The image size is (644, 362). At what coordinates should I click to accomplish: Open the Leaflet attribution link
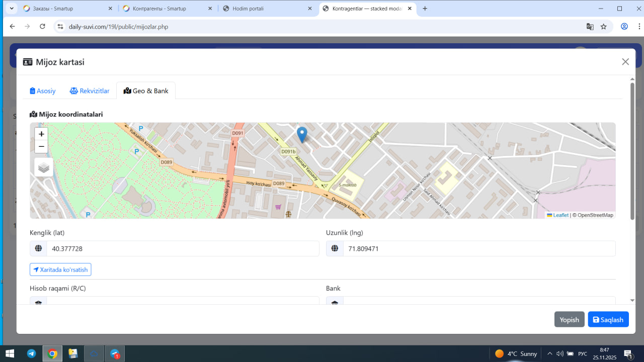pyautogui.click(x=560, y=215)
